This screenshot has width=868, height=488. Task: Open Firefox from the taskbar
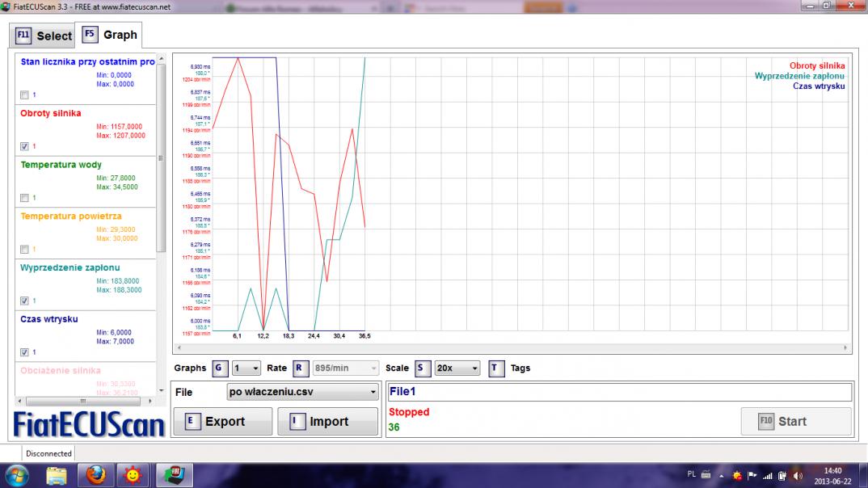(95, 476)
